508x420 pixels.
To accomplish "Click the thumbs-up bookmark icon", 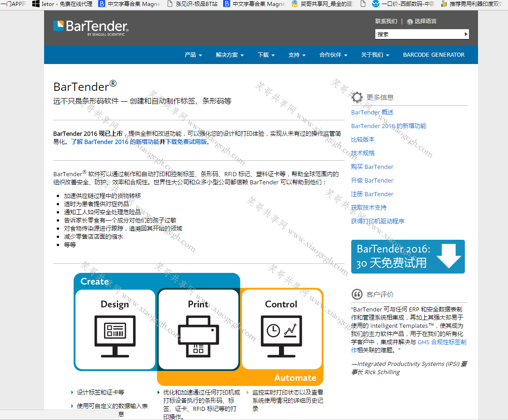I will (444, 4).
